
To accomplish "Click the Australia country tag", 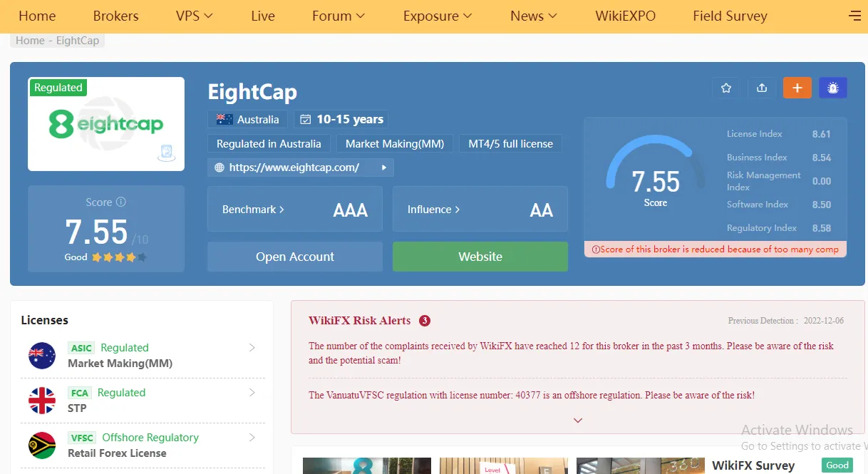I will [247, 119].
